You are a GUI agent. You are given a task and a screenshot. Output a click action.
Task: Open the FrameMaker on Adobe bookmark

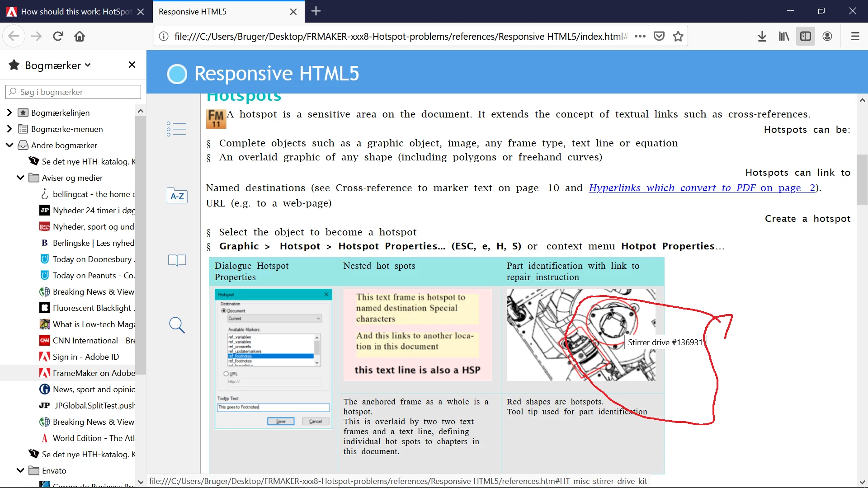(93, 373)
